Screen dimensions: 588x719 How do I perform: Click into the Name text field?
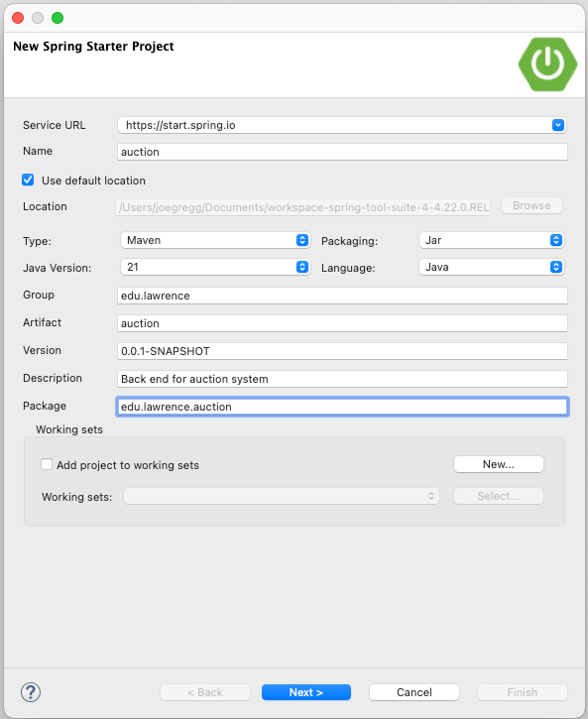click(342, 152)
